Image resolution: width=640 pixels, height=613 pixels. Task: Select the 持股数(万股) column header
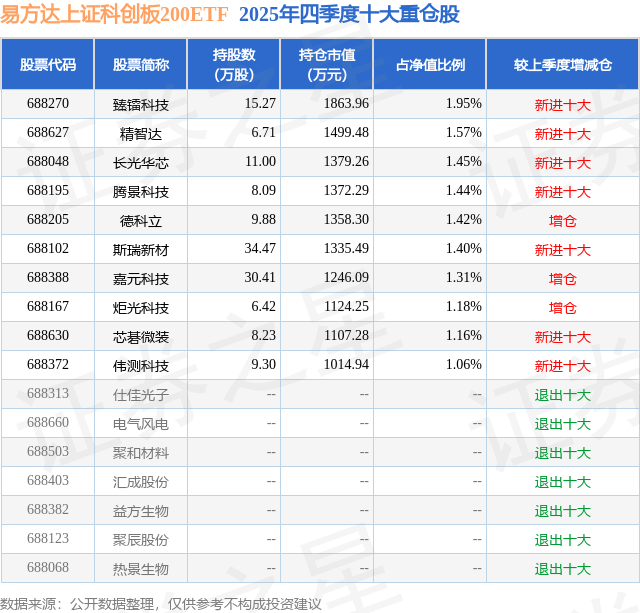[234, 64]
